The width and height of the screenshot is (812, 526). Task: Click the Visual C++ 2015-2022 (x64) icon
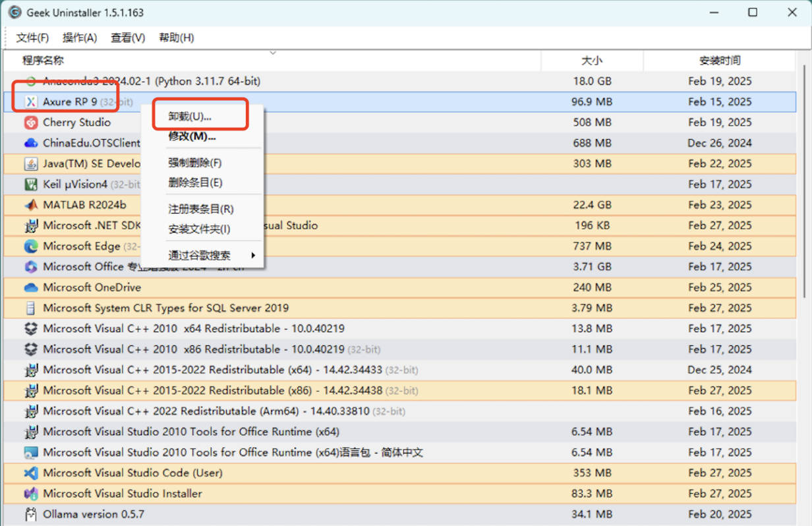point(31,370)
